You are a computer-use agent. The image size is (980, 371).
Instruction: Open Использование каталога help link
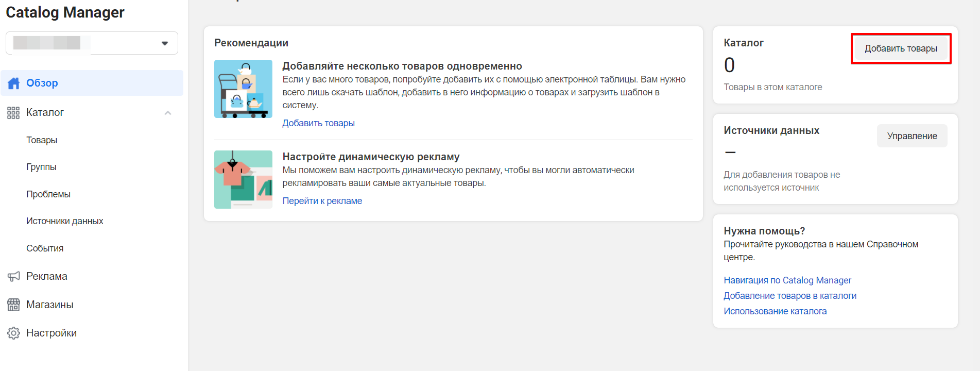(775, 311)
